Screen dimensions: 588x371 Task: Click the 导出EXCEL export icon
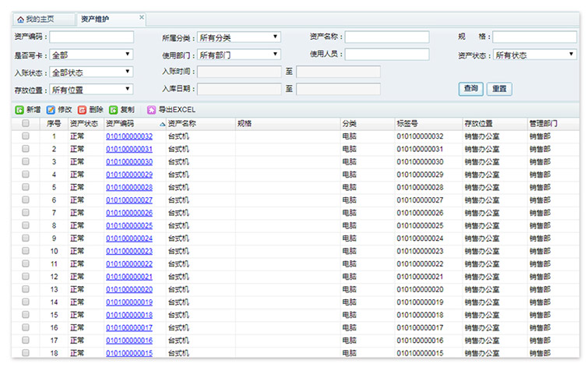151,110
